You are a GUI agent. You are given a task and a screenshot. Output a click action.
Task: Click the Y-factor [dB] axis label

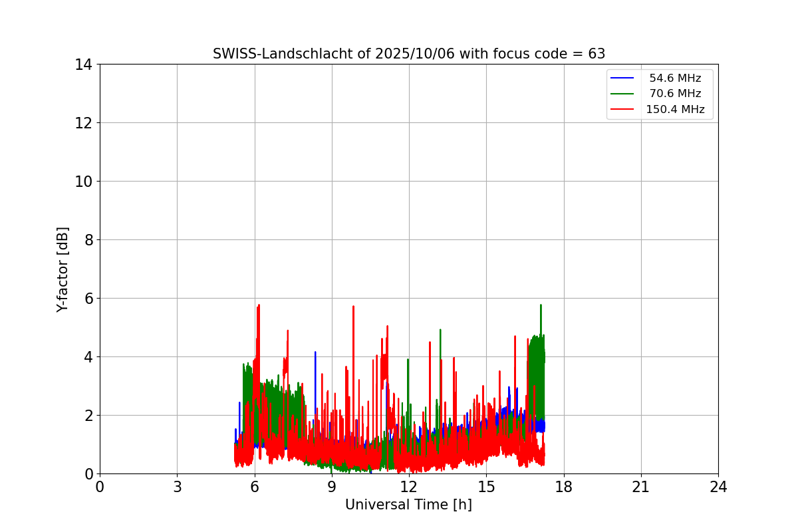63,269
